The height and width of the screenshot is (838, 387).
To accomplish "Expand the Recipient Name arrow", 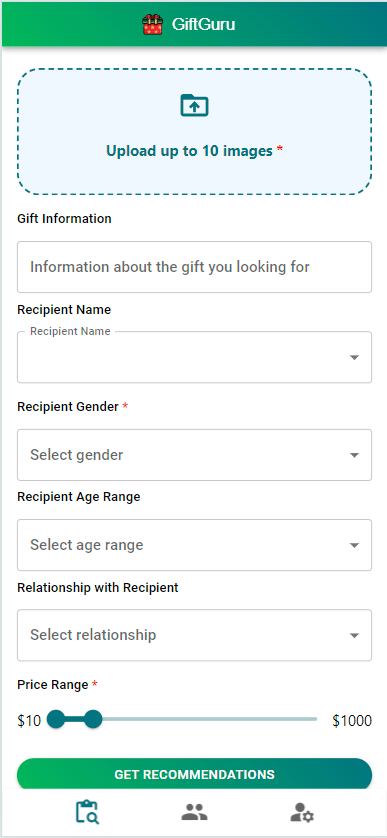I will coord(354,358).
